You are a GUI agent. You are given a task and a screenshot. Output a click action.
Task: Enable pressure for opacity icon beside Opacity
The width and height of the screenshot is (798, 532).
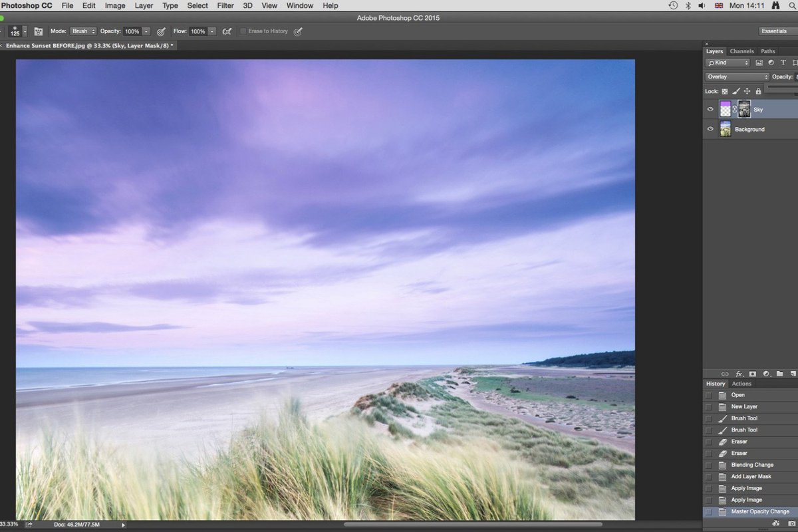(x=161, y=31)
